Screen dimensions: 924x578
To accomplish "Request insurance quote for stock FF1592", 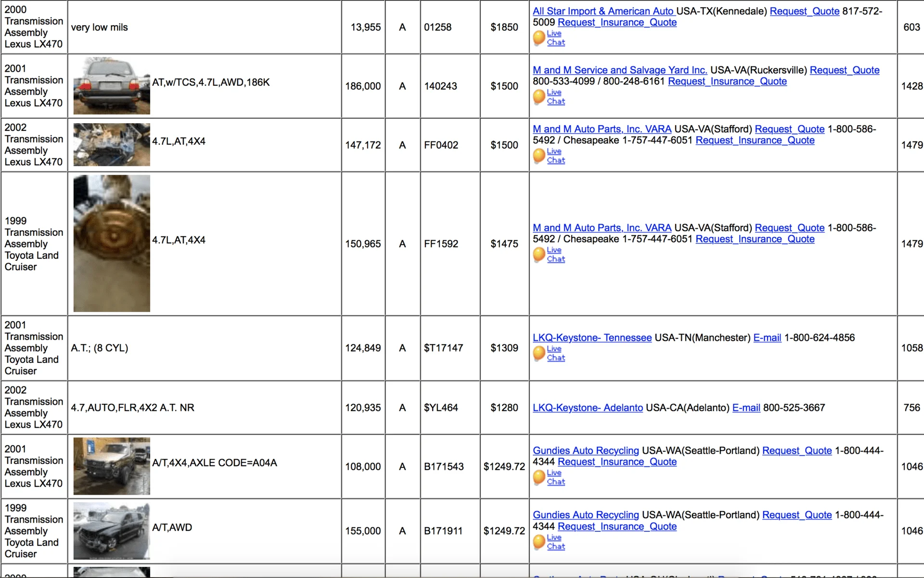I will (755, 239).
